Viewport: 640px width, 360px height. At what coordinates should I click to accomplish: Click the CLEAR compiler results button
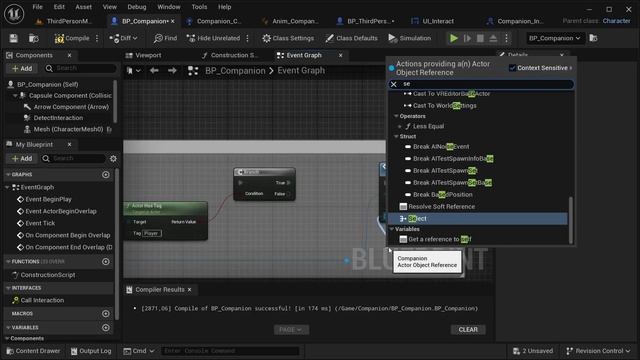pyautogui.click(x=468, y=330)
